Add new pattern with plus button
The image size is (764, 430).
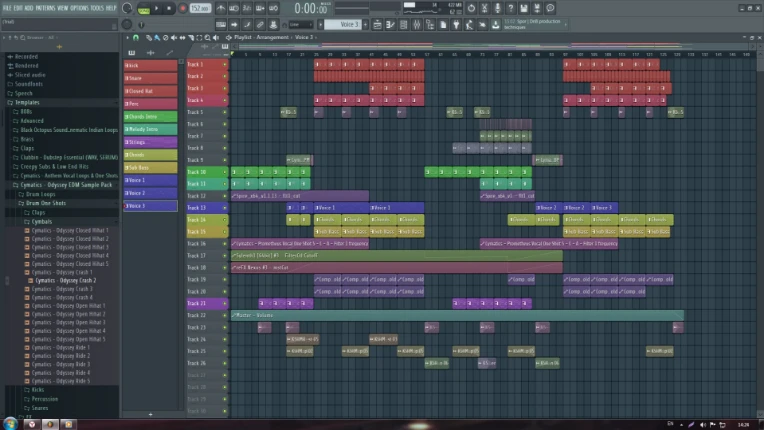pos(365,24)
